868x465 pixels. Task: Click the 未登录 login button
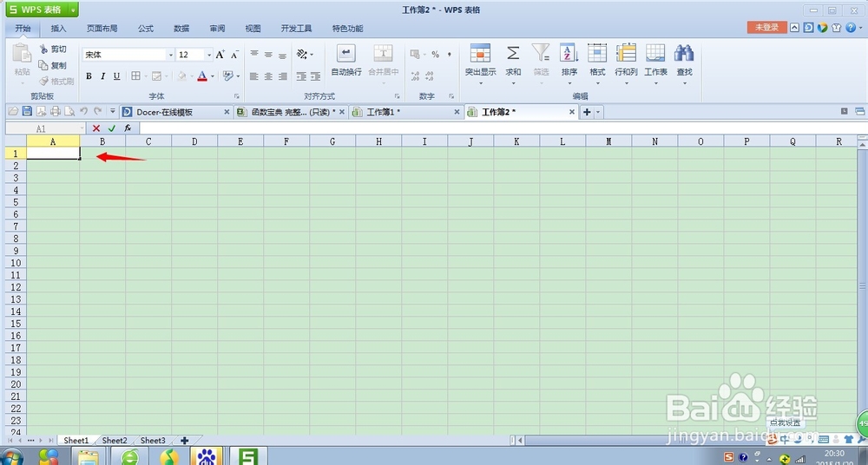(766, 27)
